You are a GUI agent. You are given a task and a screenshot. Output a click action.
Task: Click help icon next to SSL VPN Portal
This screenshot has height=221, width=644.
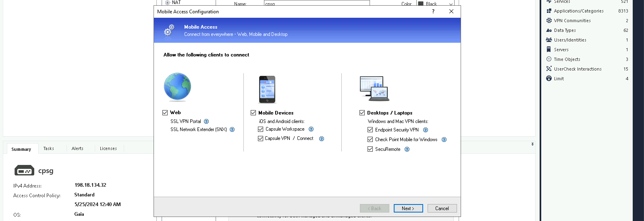click(206, 121)
